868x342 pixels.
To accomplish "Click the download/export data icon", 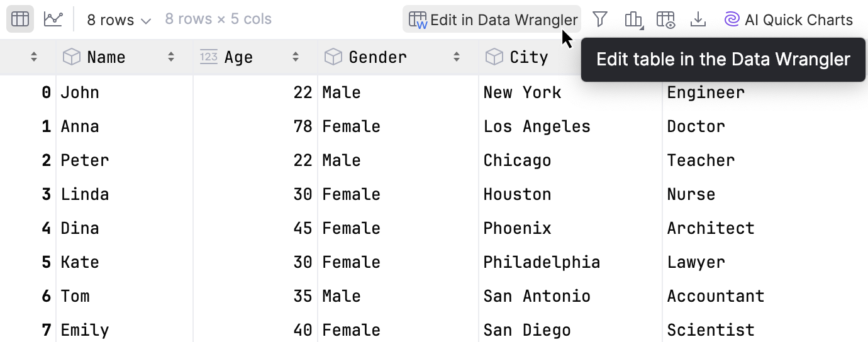I will point(698,20).
